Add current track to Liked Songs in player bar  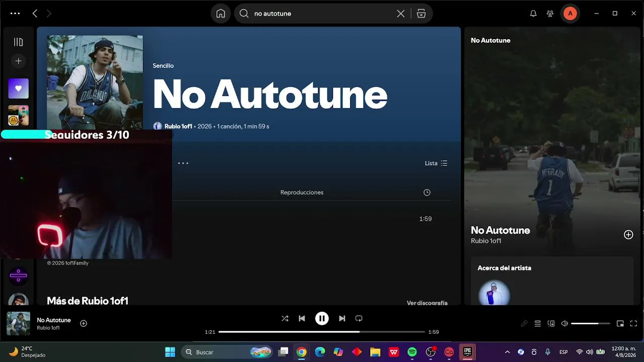(x=84, y=323)
